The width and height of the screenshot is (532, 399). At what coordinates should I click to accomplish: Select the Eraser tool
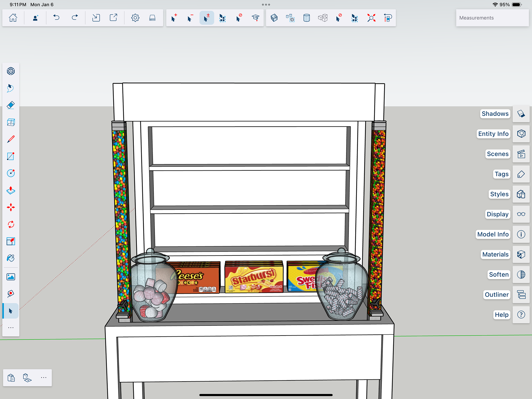[x=11, y=105]
